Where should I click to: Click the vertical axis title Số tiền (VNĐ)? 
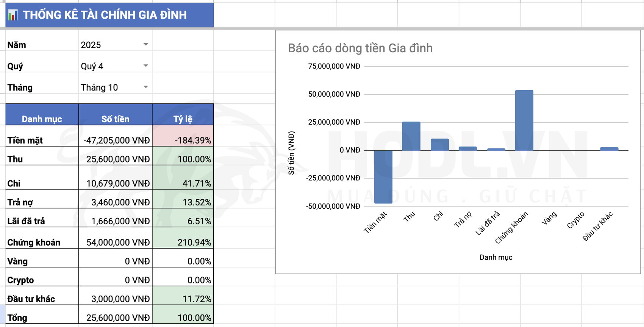[x=291, y=153]
